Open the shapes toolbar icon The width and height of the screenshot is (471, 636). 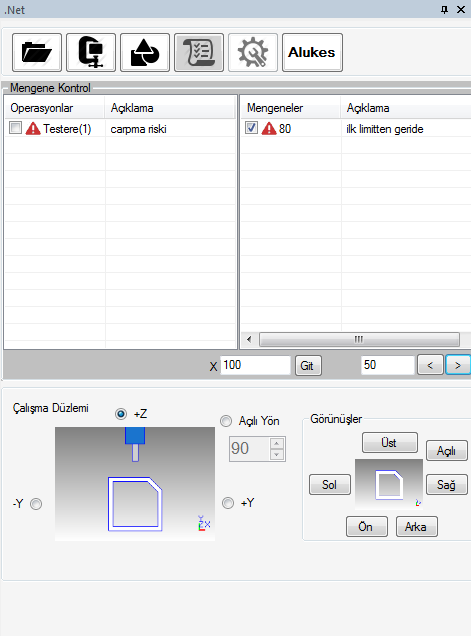145,53
